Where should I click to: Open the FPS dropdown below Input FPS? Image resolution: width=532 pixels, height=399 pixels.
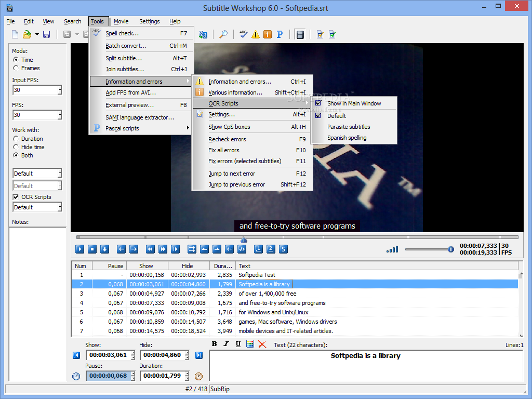60,115
